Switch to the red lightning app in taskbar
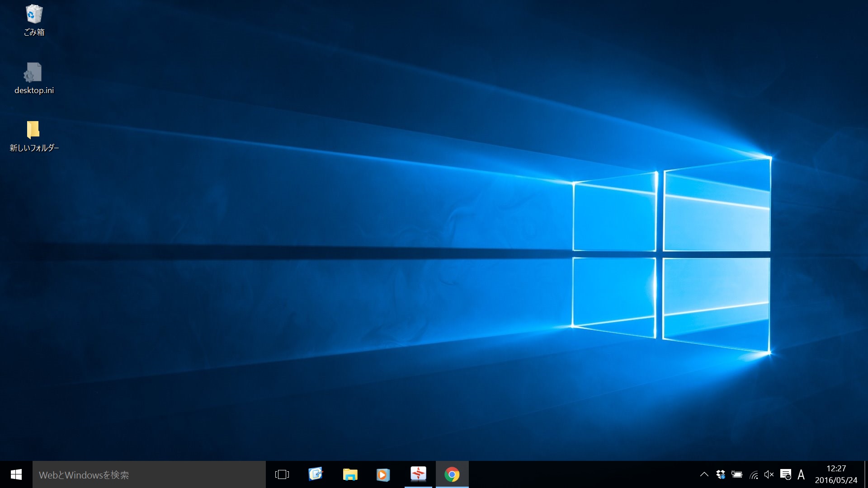 click(418, 474)
